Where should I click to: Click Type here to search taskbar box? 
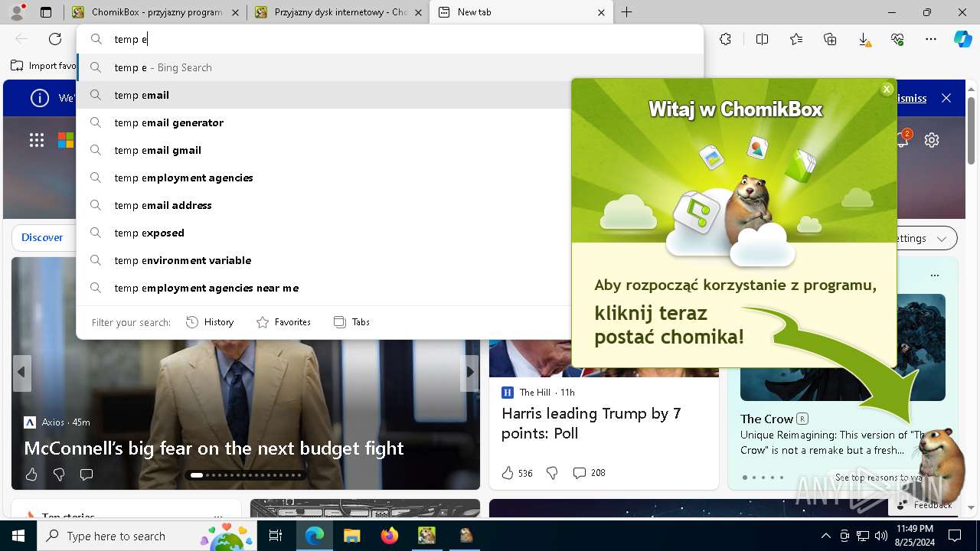tap(145, 536)
